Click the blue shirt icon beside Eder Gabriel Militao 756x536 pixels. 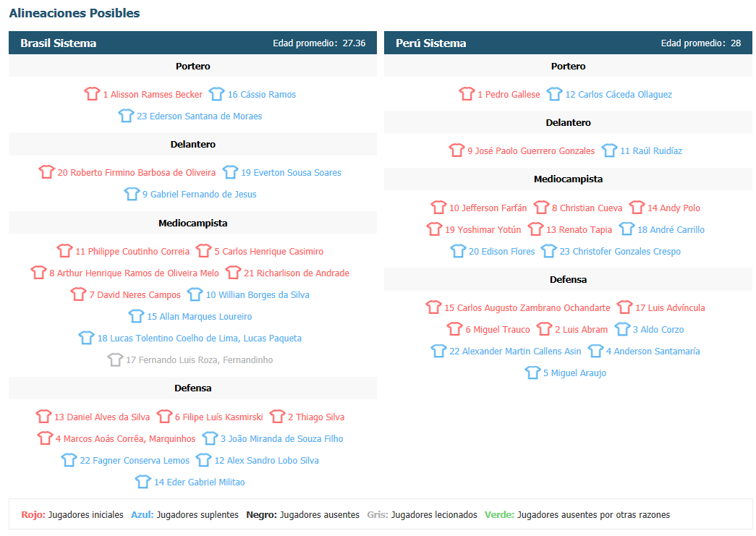(x=143, y=481)
